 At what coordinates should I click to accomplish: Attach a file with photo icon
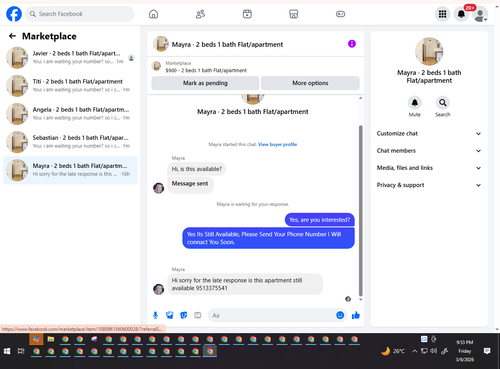170,315
